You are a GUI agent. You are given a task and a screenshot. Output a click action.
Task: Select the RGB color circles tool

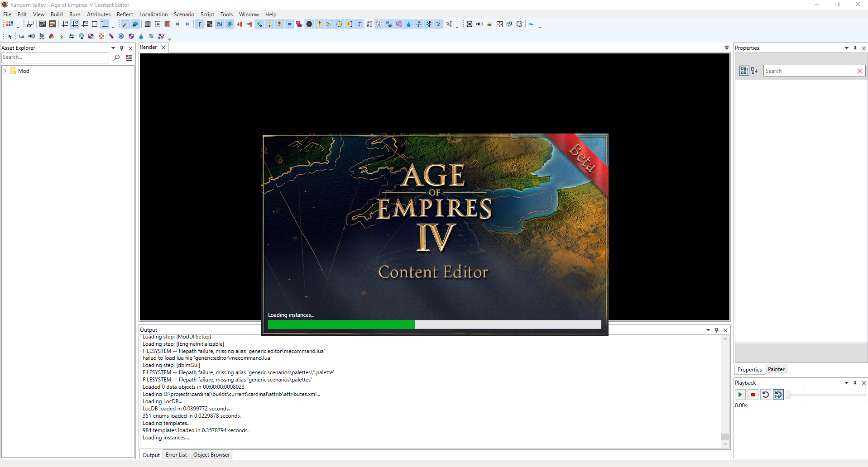point(52,37)
